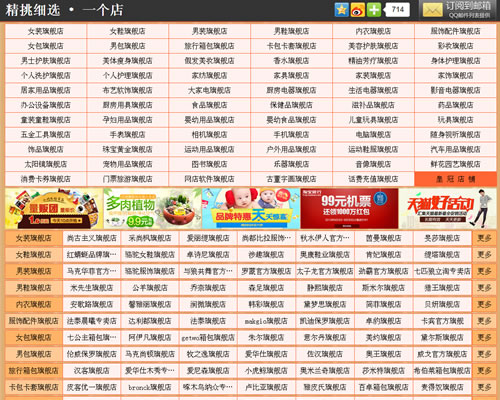Viewport: 500px width, 400px height.
Task: Open 美体瘦身旗舰店 category
Action: coord(127,61)
